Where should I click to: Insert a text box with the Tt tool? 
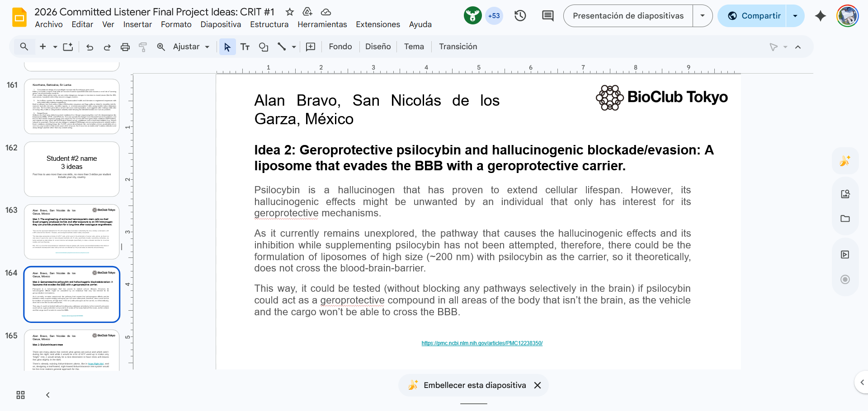[x=245, y=47]
